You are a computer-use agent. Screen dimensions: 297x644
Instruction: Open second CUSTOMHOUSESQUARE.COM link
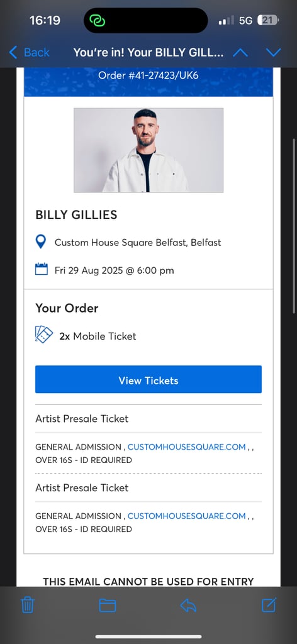186,516
